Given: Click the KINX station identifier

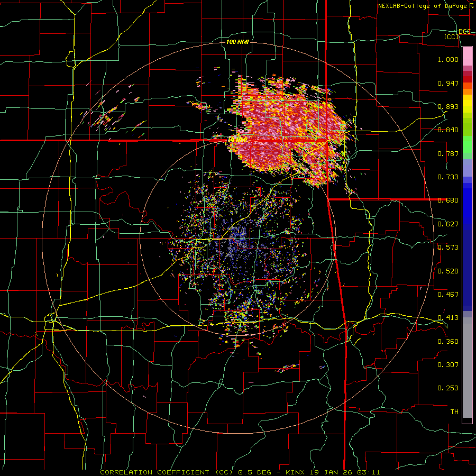Looking at the screenshot, I should point(296,472).
